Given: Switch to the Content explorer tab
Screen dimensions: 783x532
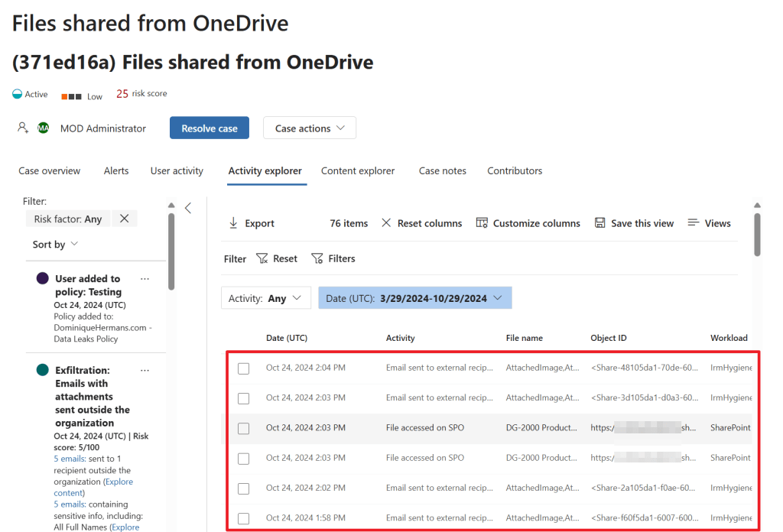Looking at the screenshot, I should tap(358, 170).
